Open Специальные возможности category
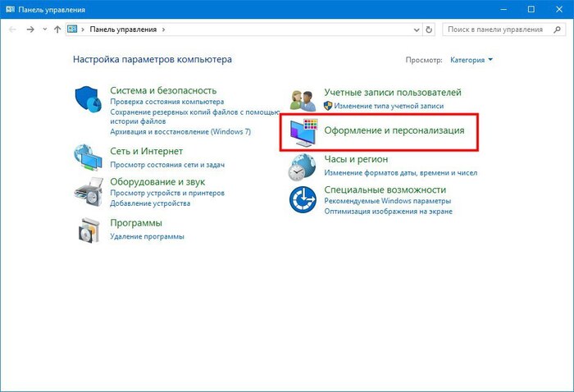 click(385, 190)
